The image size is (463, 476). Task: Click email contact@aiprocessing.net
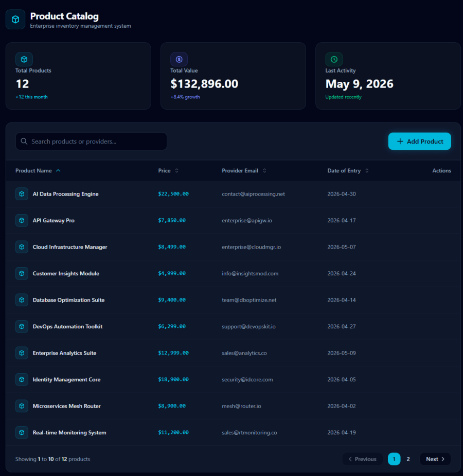click(x=253, y=194)
